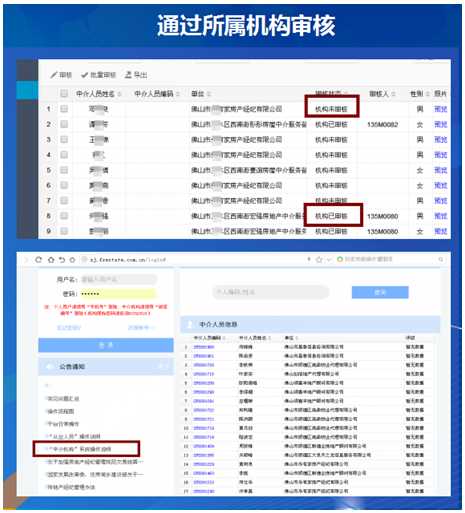
Task: Tick the checkbox in row 4
Action: tap(64, 155)
